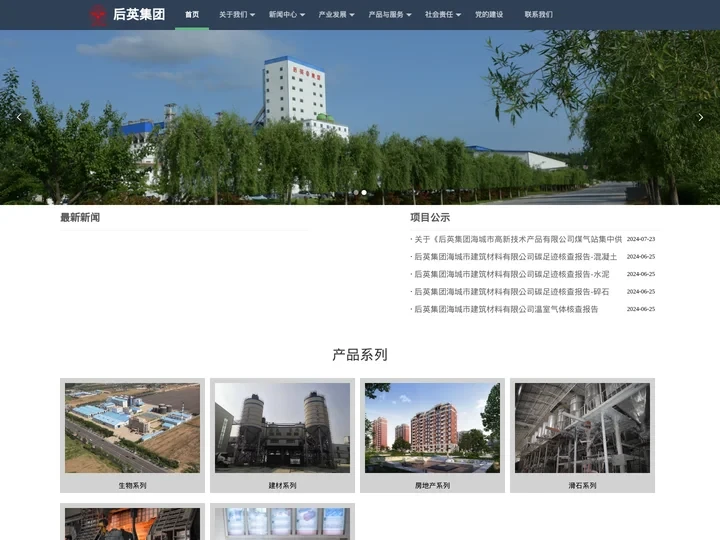Screen dimensions: 720x540
Task: Click the 2024-07-23 date entry
Action: (x=641, y=239)
